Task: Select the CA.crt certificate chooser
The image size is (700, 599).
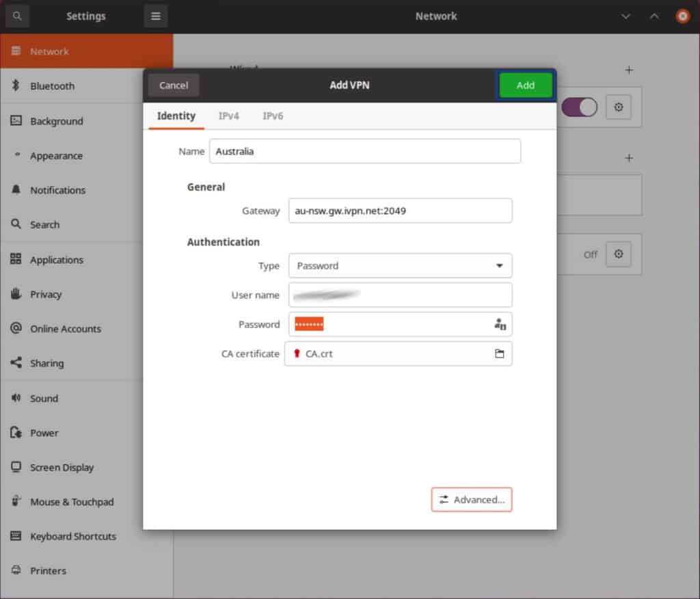Action: [399, 354]
